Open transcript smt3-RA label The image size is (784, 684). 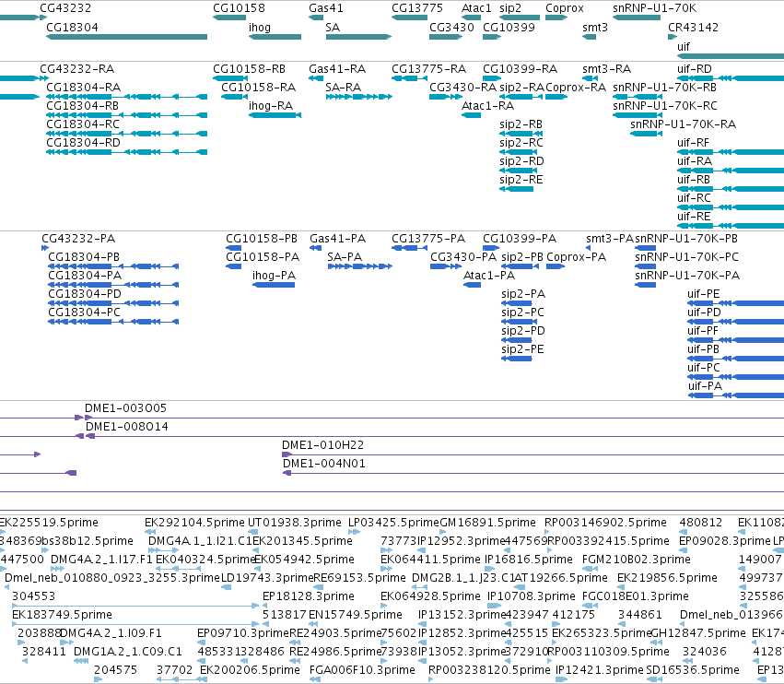click(606, 68)
